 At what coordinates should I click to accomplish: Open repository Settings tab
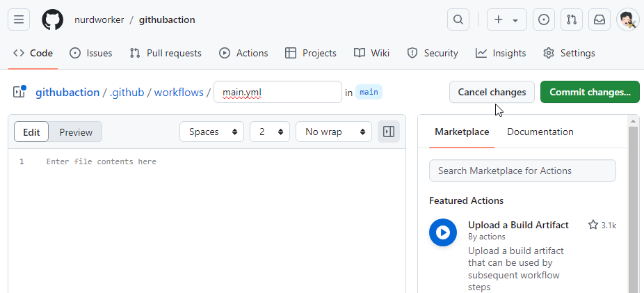pos(569,53)
